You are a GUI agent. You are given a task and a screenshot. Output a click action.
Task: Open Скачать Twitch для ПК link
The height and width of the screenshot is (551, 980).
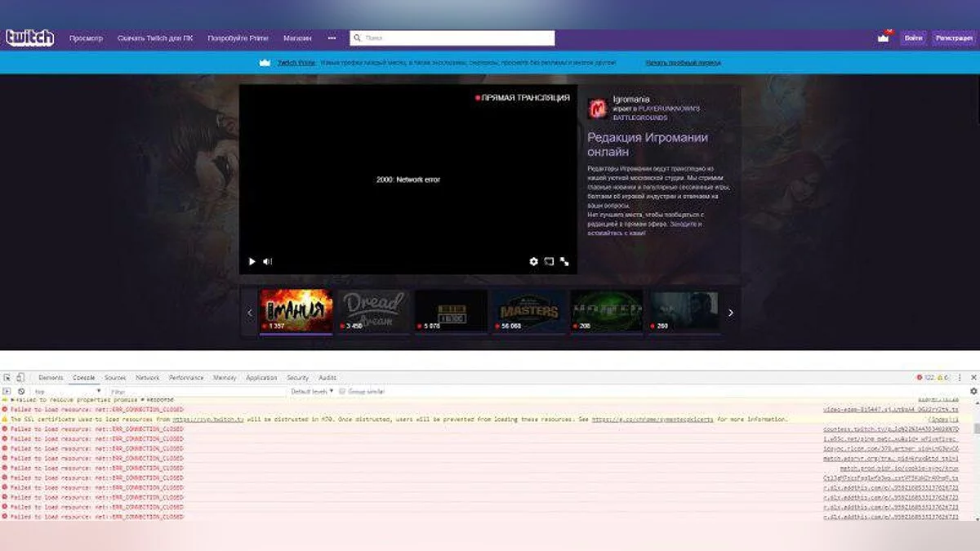click(x=155, y=38)
